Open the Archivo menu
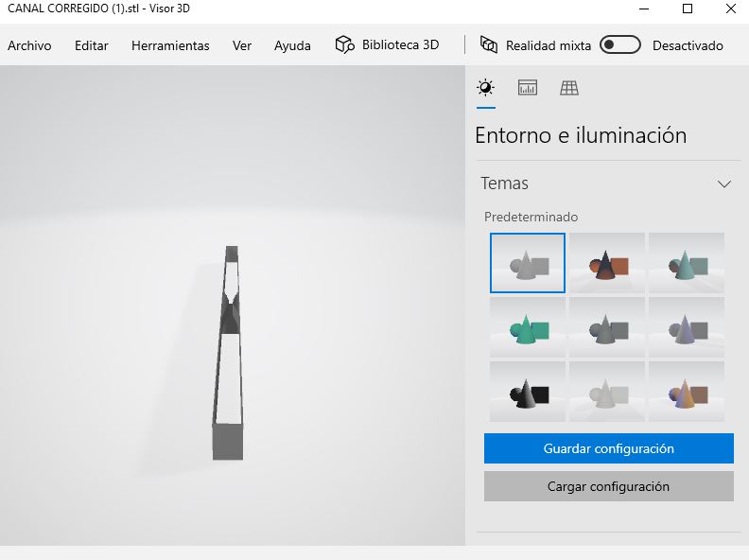 (x=29, y=45)
